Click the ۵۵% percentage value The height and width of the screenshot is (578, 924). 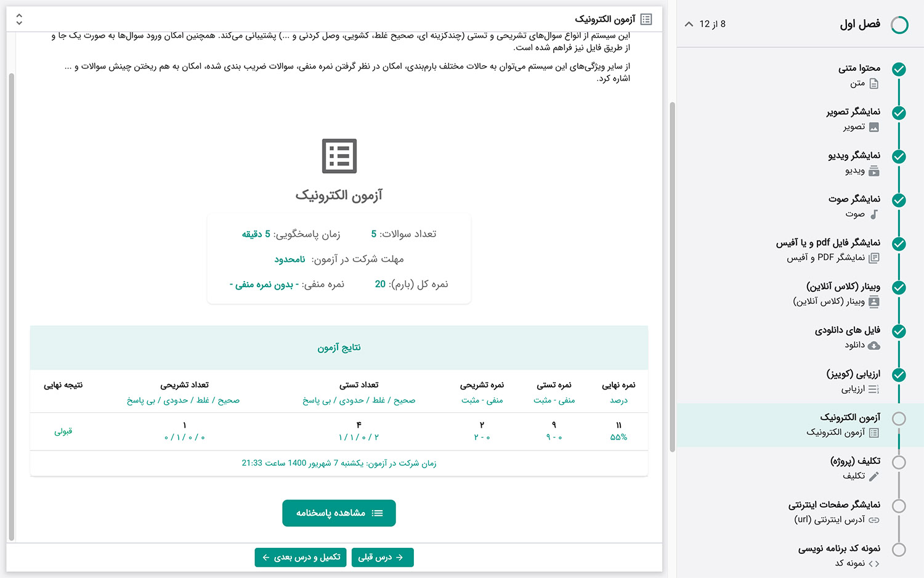click(618, 438)
